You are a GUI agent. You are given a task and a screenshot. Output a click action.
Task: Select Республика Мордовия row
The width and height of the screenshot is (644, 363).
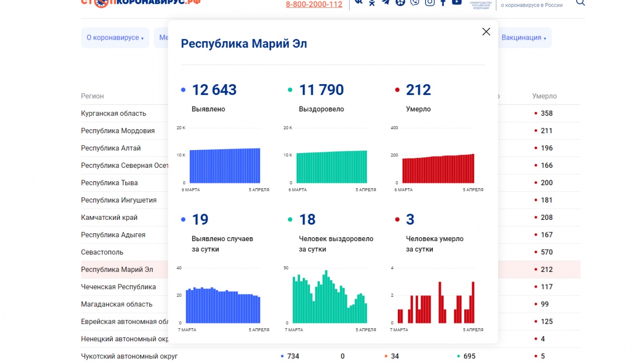(117, 131)
